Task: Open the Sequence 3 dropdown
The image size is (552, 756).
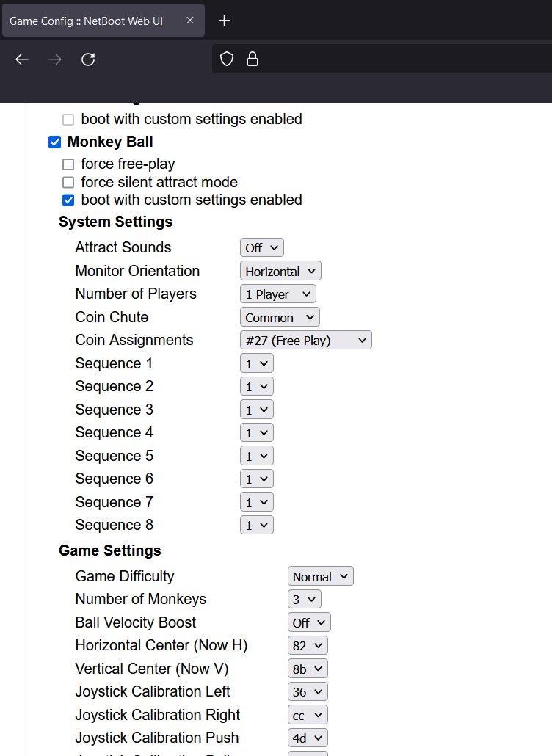Action: 256,410
